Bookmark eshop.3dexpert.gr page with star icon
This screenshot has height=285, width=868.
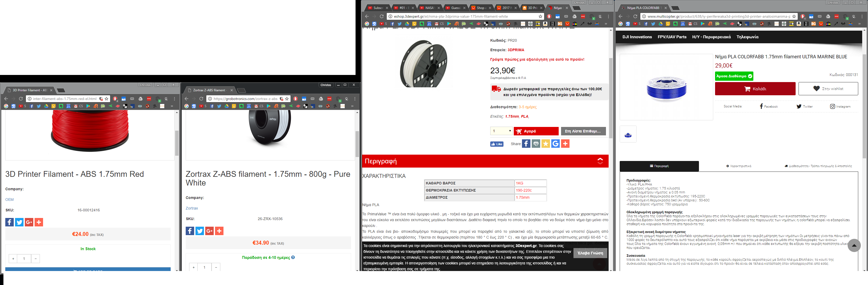point(540,16)
